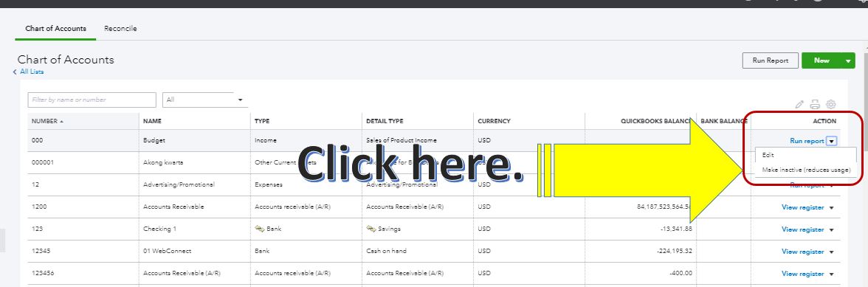This screenshot has height=287, width=868.
Task: Go back via the All Lists chevron
Action: coord(15,72)
